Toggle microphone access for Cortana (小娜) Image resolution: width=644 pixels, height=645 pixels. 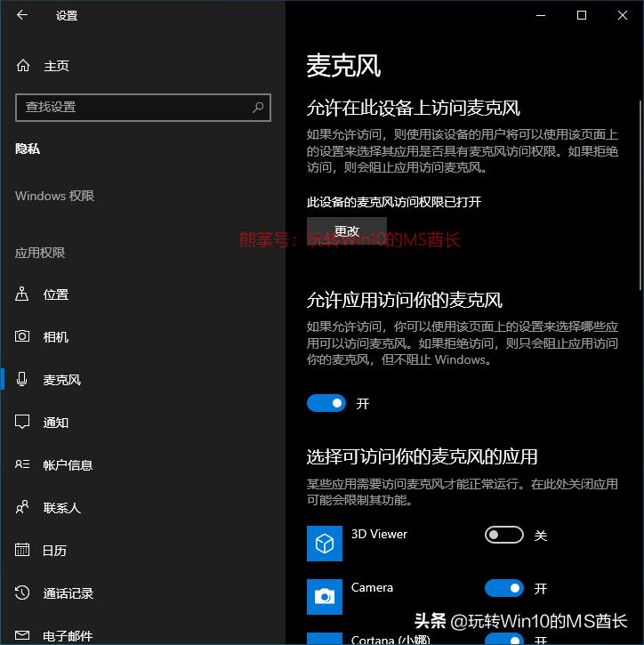[x=504, y=639]
